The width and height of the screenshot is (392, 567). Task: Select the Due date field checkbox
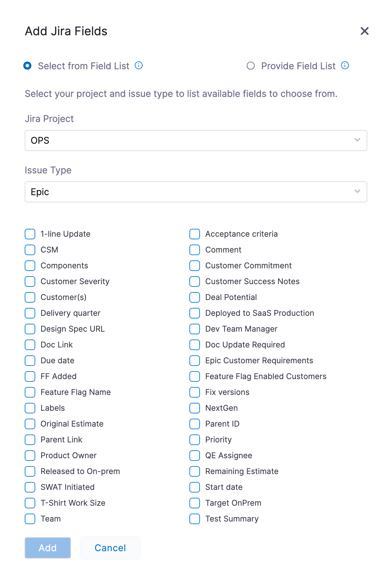(x=30, y=361)
